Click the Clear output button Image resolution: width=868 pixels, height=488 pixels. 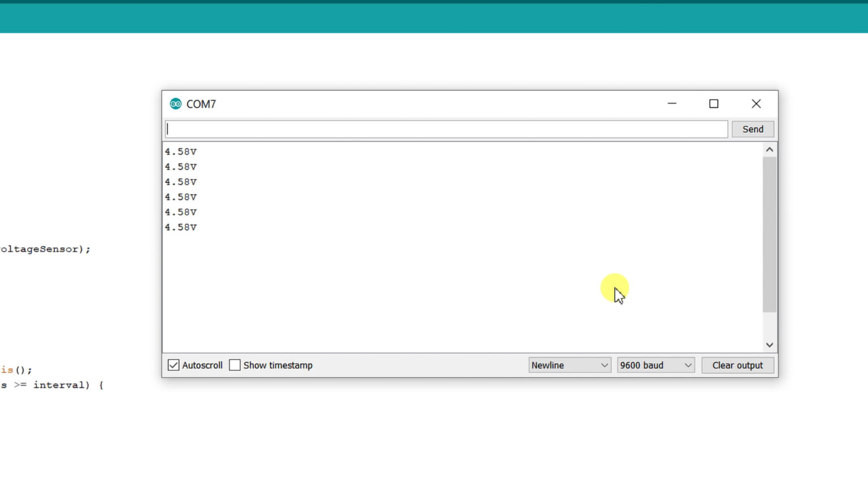pos(737,365)
